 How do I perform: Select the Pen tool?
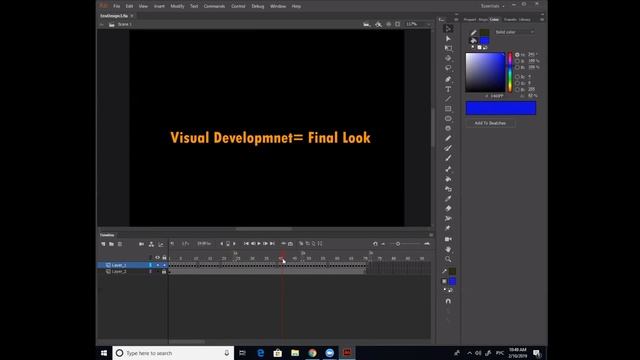click(448, 79)
